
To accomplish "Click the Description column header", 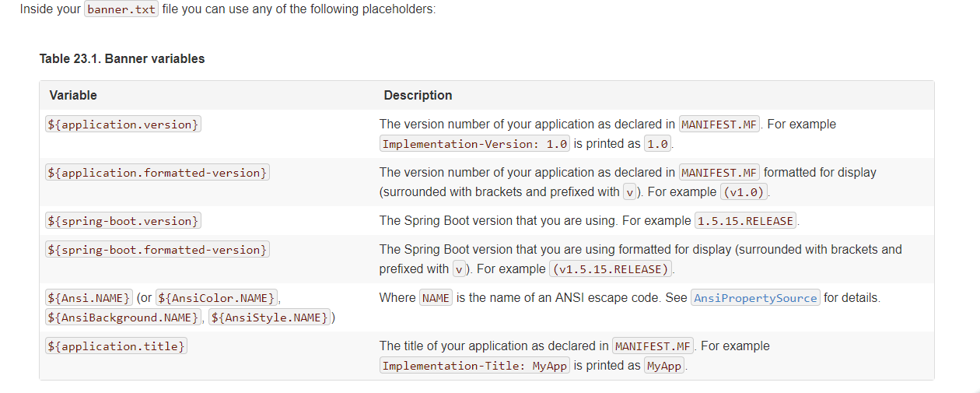I will [x=418, y=95].
